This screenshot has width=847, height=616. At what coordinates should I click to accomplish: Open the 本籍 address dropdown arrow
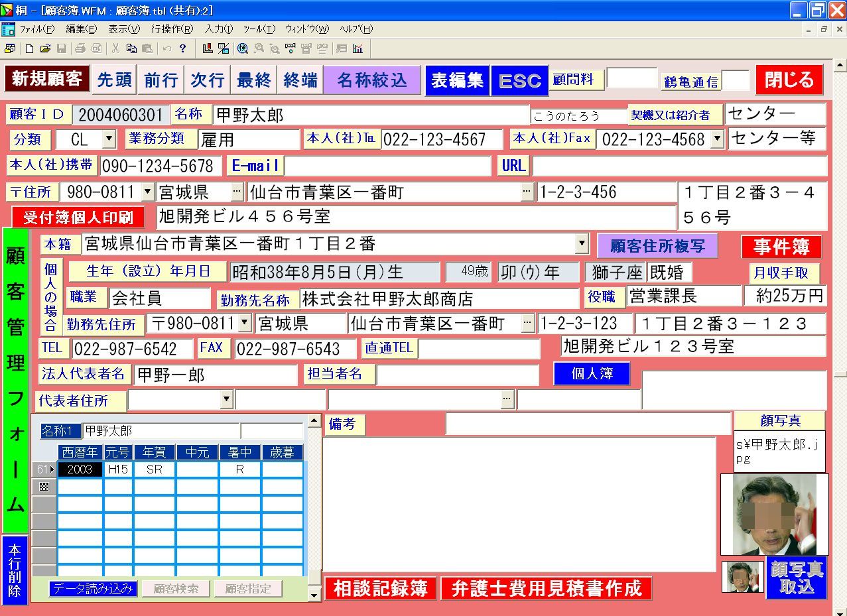click(x=582, y=244)
